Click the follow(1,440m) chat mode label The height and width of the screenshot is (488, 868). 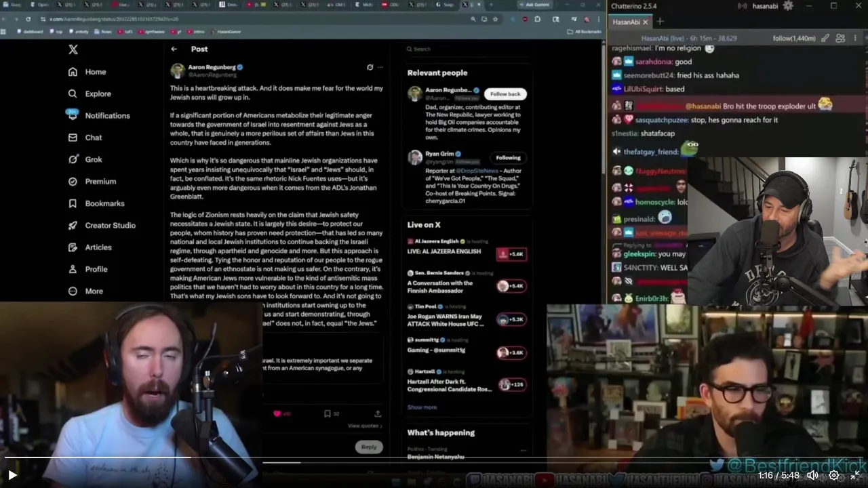(x=793, y=39)
